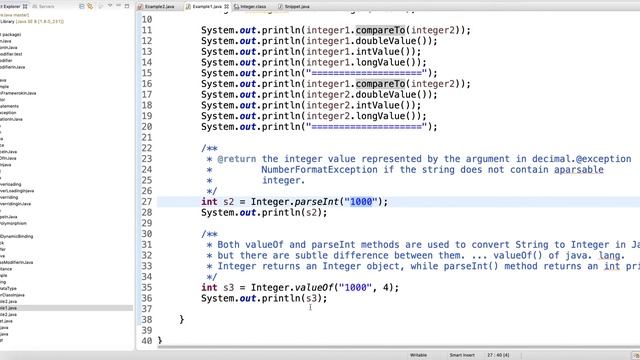Select the DataType item in explorer
The image size is (640, 360).
(8, 289)
